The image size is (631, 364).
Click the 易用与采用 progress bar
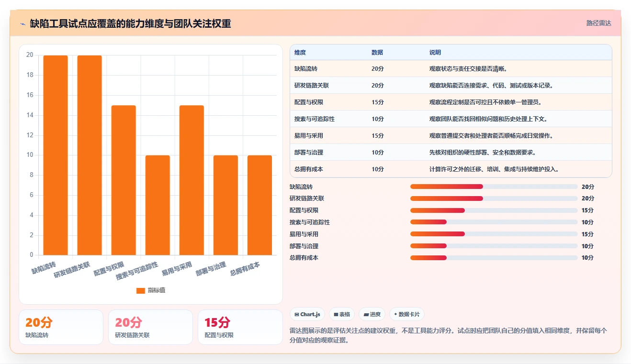pos(494,234)
